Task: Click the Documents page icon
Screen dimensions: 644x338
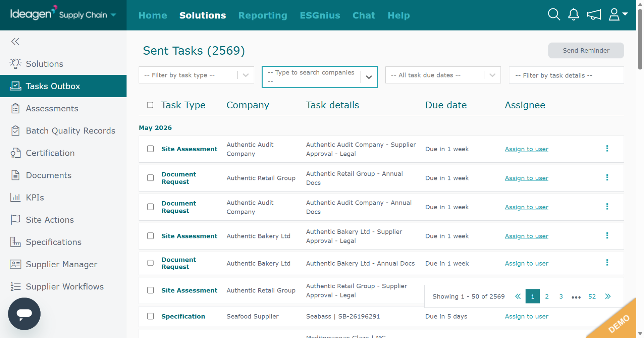Action: tap(15, 175)
